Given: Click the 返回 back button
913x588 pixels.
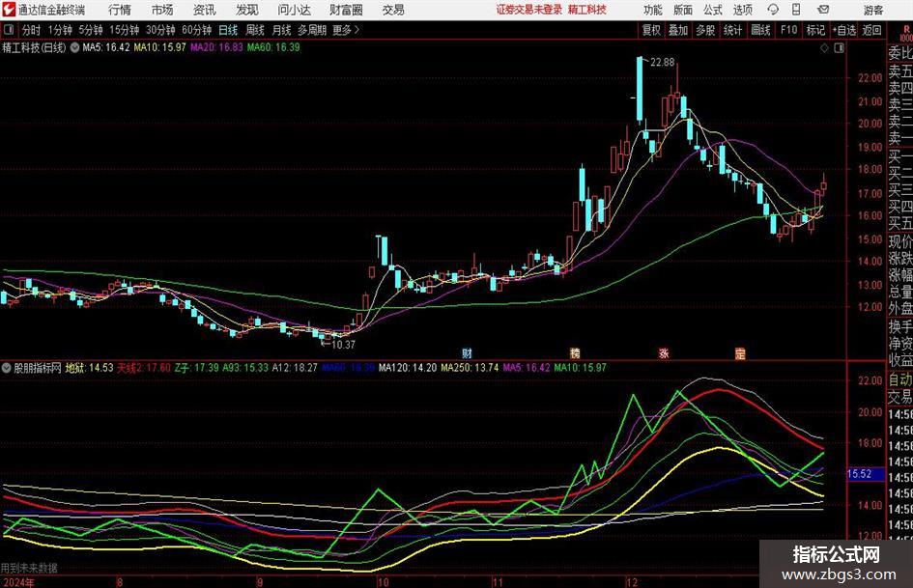Looking at the screenshot, I should (871, 30).
